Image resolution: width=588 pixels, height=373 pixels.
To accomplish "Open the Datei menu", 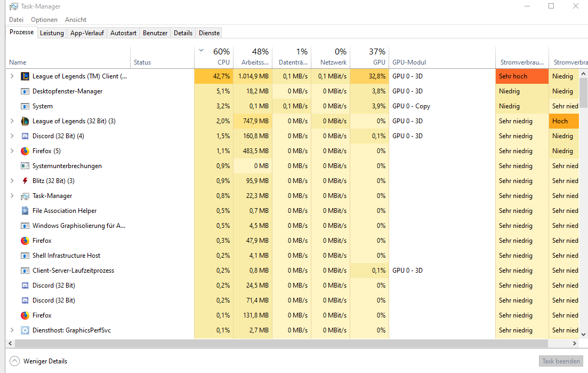I will click(16, 20).
